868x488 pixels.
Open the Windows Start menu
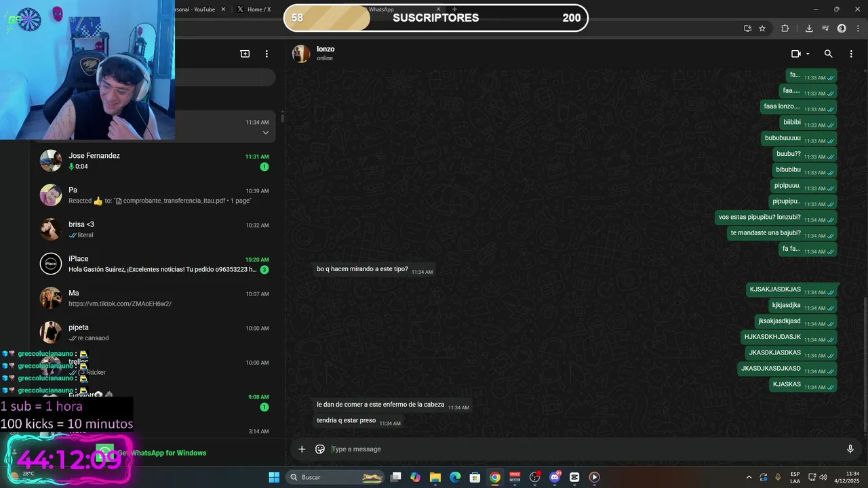click(x=274, y=477)
